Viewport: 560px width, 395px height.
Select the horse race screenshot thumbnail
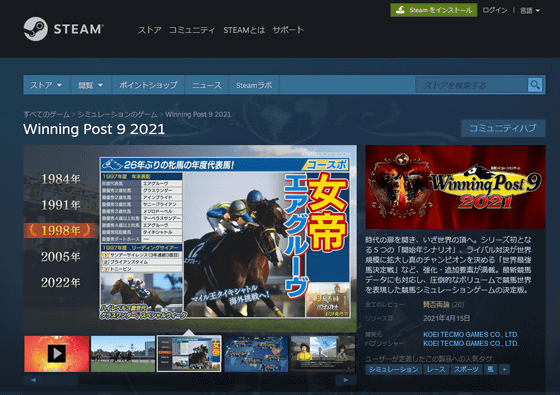(x=122, y=354)
